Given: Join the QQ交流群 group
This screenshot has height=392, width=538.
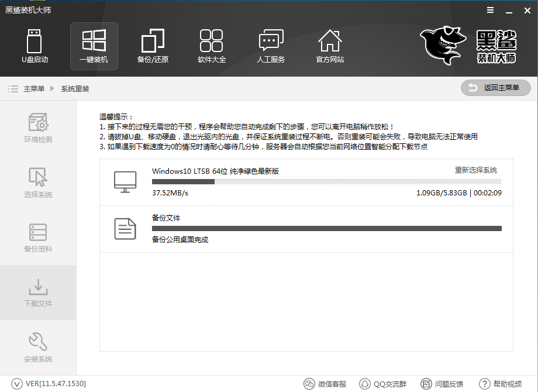Looking at the screenshot, I should pyautogui.click(x=382, y=384).
